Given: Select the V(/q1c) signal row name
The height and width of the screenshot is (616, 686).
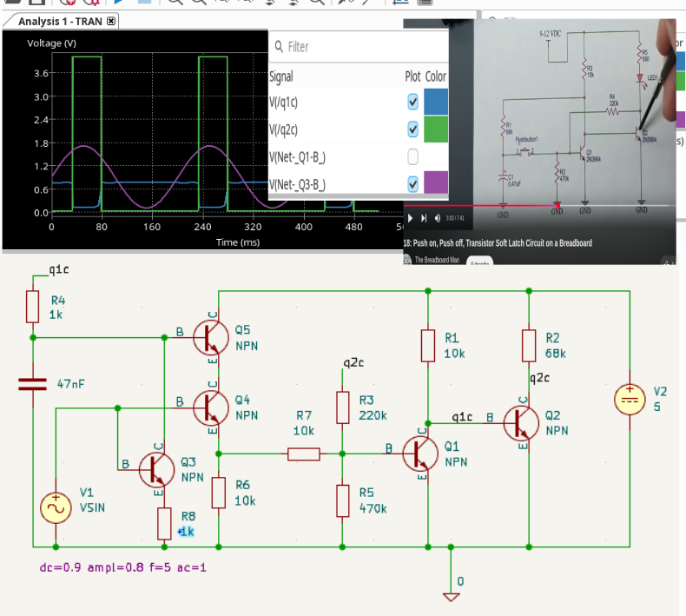Looking at the screenshot, I should click(x=283, y=103).
